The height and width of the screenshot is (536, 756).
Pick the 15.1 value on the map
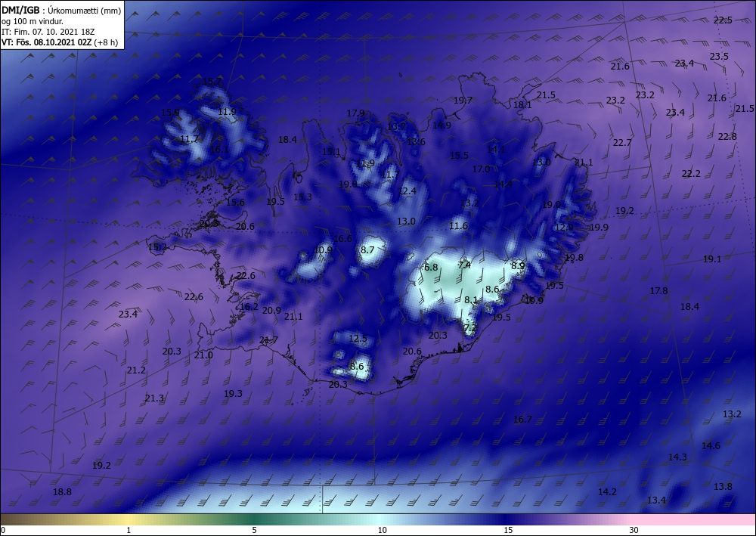point(331,151)
